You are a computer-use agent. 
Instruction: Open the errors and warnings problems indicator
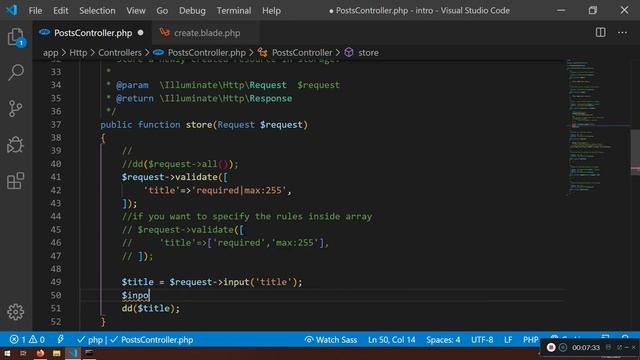27,340
